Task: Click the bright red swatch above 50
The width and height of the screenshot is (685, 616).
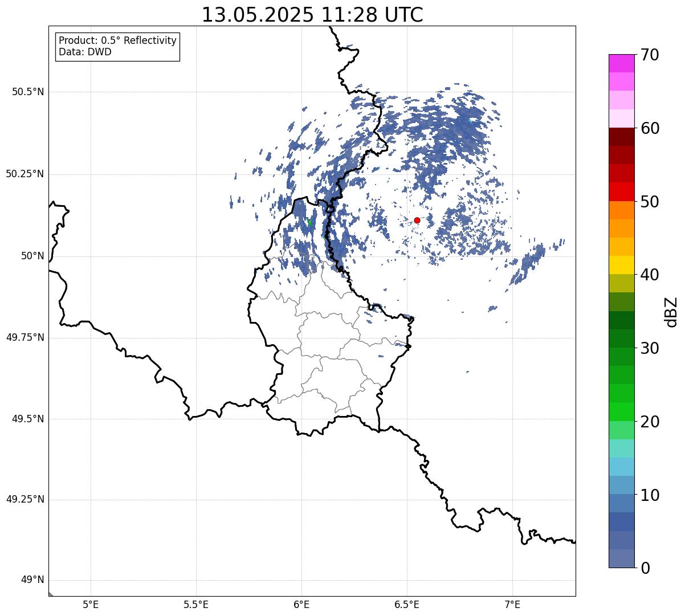Action: [621, 191]
